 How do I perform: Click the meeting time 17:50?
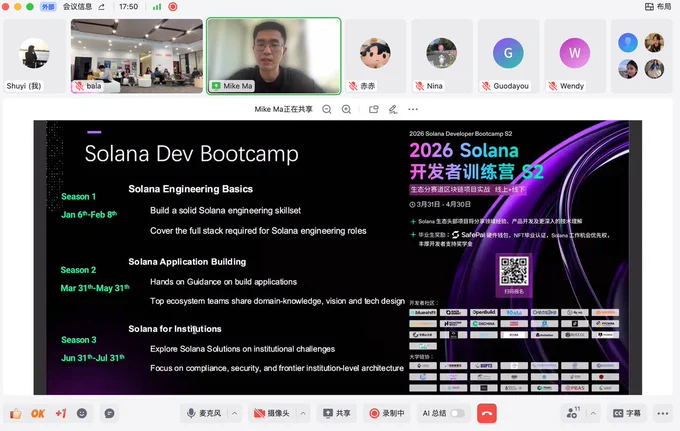[x=128, y=7]
